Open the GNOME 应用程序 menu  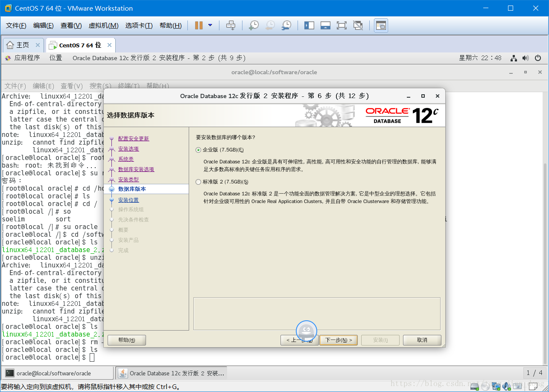pyautogui.click(x=23, y=58)
